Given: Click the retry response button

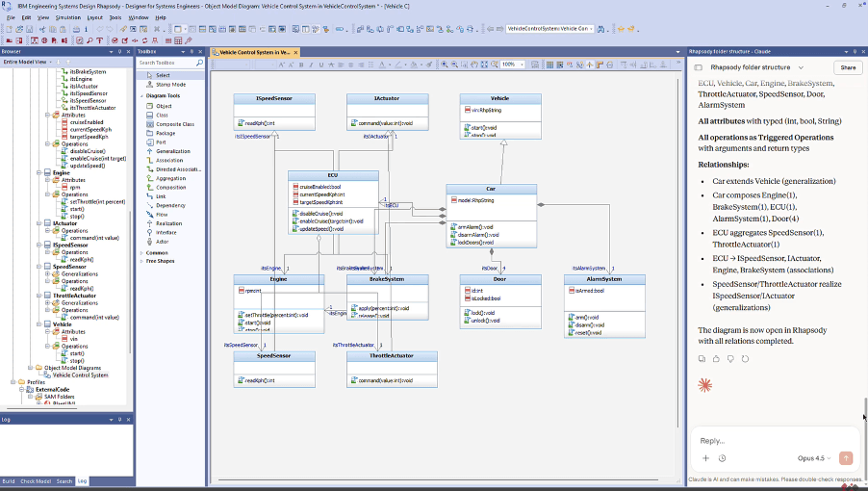Looking at the screenshot, I should point(745,359).
